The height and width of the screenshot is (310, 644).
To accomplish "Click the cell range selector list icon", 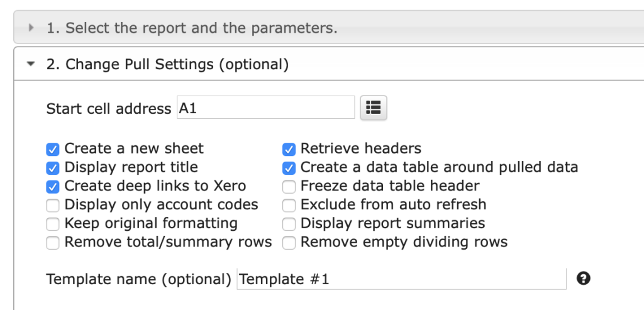I will coord(374,108).
